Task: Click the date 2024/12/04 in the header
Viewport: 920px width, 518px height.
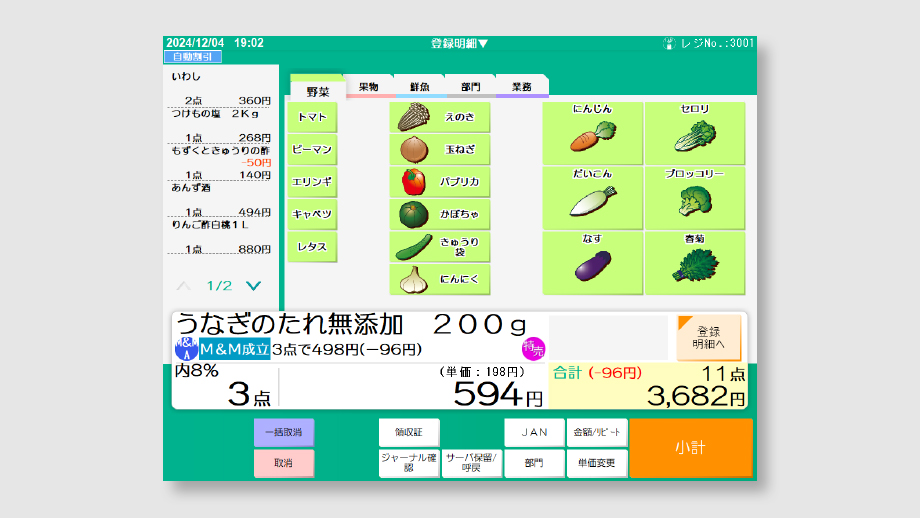Action: click(x=195, y=43)
